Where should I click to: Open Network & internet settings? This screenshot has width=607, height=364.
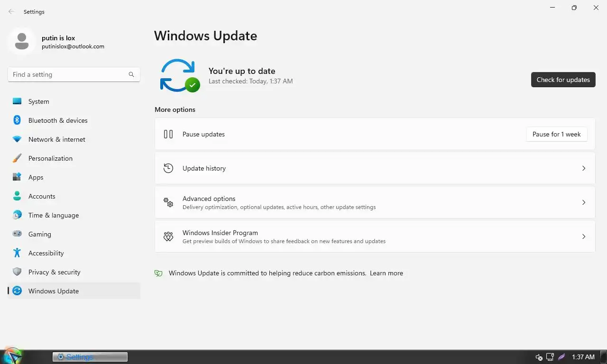[x=74, y=139]
